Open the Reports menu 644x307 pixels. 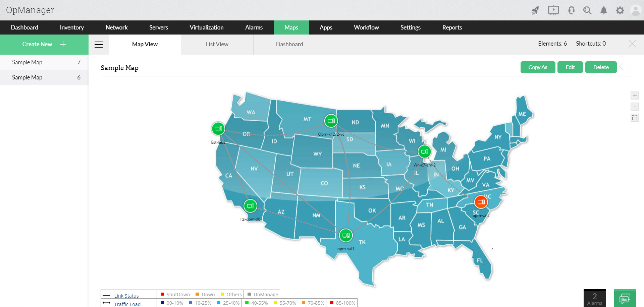click(x=452, y=27)
